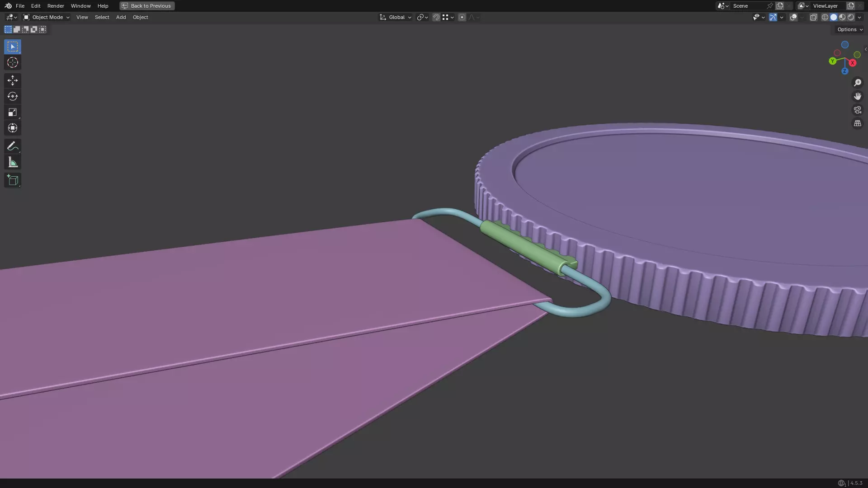Toggle snapping magnet on

click(436, 17)
